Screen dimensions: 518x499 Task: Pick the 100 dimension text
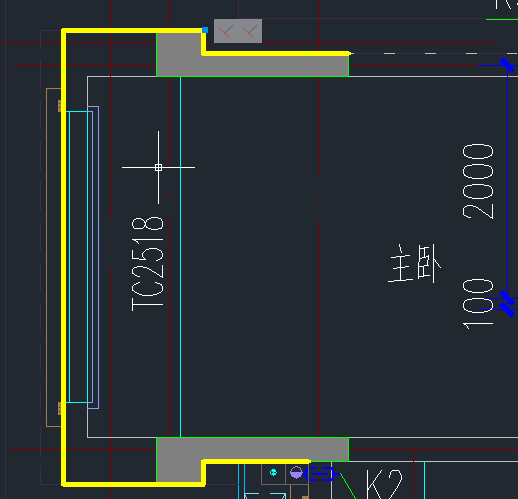pos(478,304)
